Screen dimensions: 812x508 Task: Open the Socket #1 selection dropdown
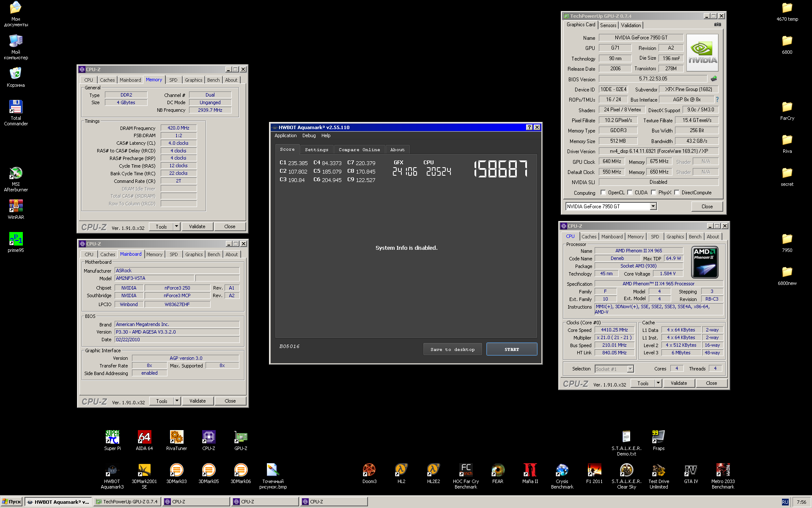click(x=614, y=369)
